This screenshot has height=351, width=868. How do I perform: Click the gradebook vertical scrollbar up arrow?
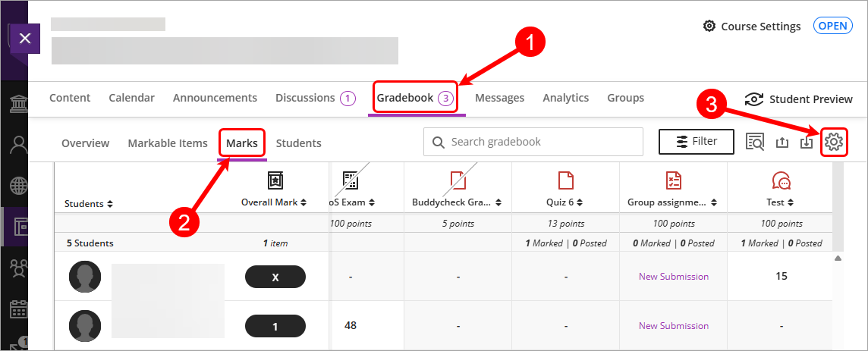coord(838,259)
